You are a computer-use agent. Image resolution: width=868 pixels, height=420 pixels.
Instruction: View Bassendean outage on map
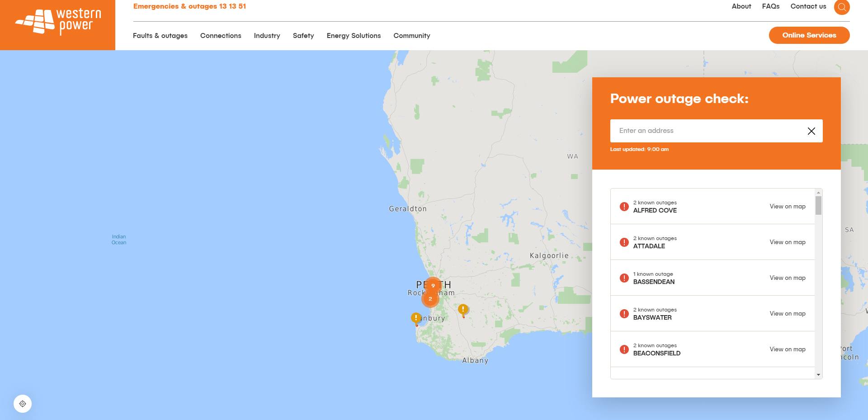[788, 278]
